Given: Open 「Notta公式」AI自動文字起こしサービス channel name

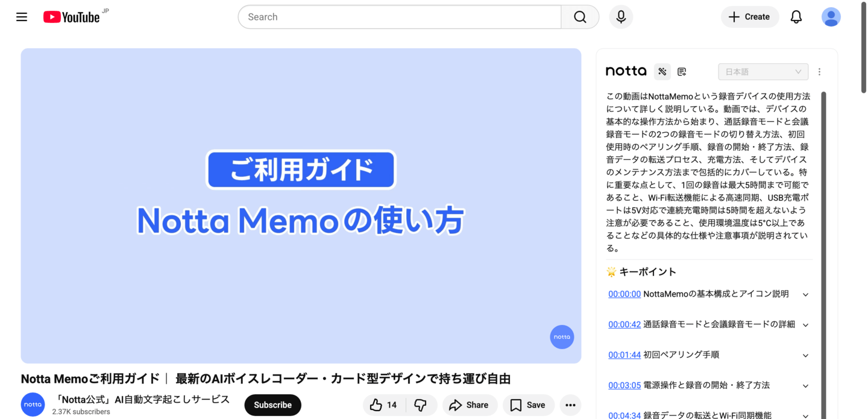Looking at the screenshot, I should coord(142,399).
